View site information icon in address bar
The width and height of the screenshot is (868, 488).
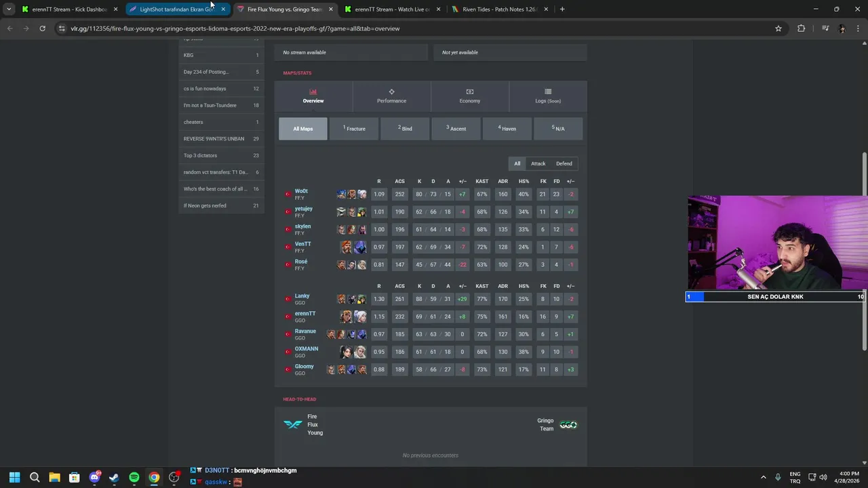[x=62, y=28]
